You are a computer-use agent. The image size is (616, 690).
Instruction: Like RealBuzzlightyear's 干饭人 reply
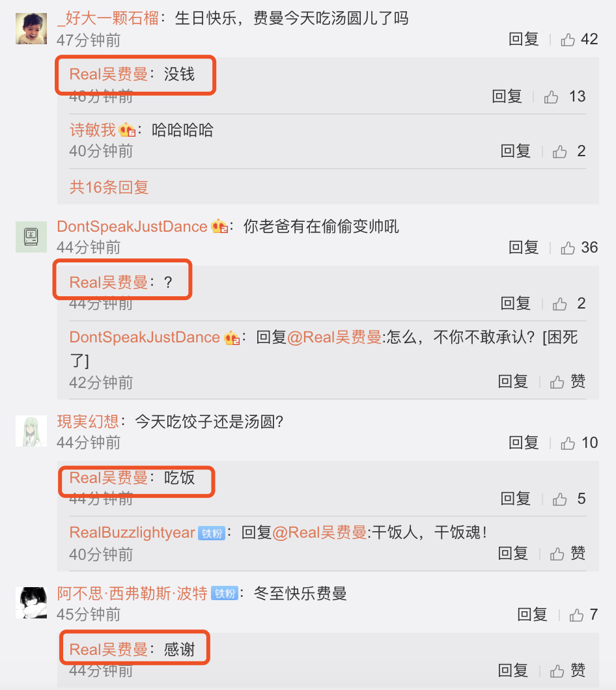coord(568,553)
